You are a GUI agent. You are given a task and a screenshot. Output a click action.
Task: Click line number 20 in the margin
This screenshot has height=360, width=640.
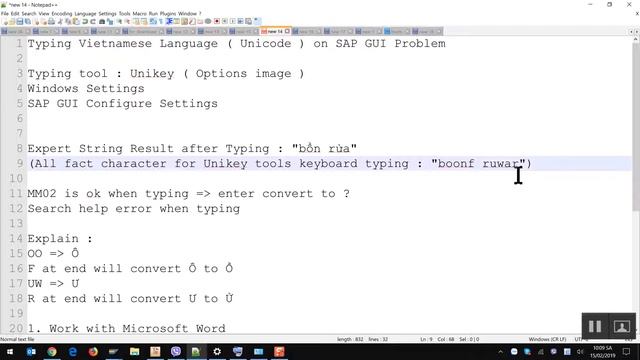[x=16, y=329]
